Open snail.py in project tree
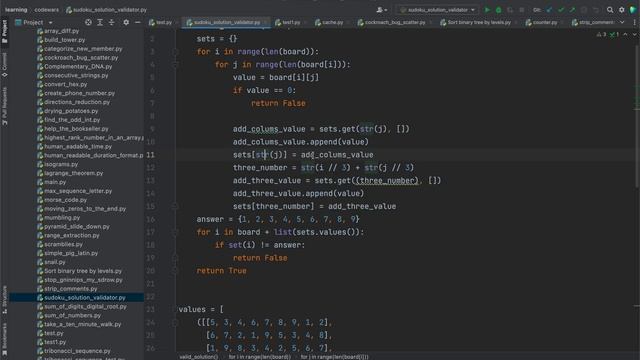 pos(55,262)
